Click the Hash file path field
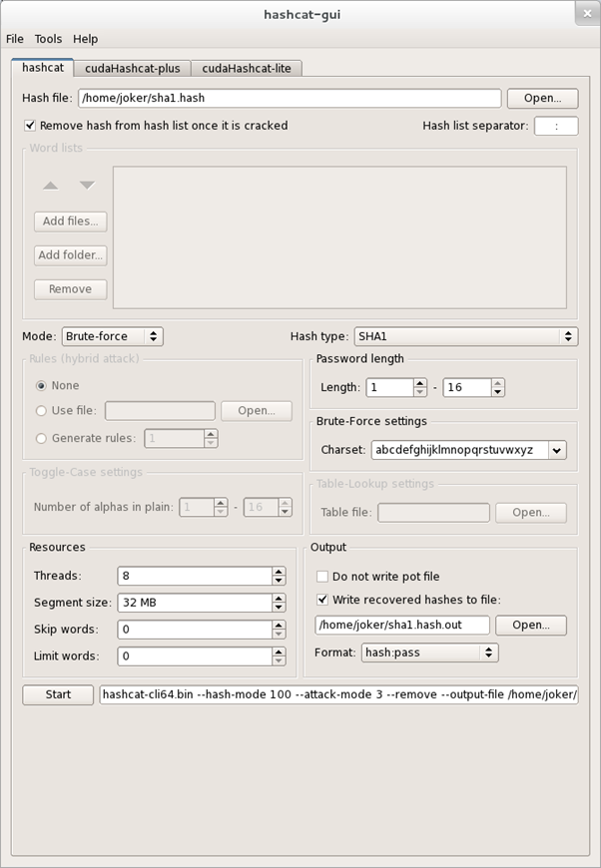The height and width of the screenshot is (868, 601). (290, 98)
